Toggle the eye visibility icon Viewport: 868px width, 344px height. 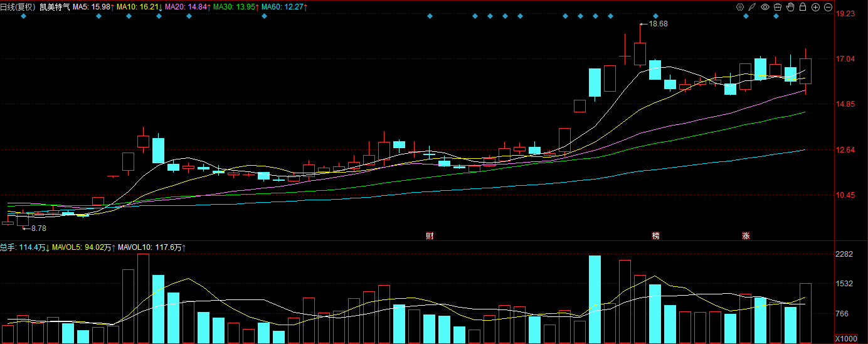pyautogui.click(x=765, y=7)
